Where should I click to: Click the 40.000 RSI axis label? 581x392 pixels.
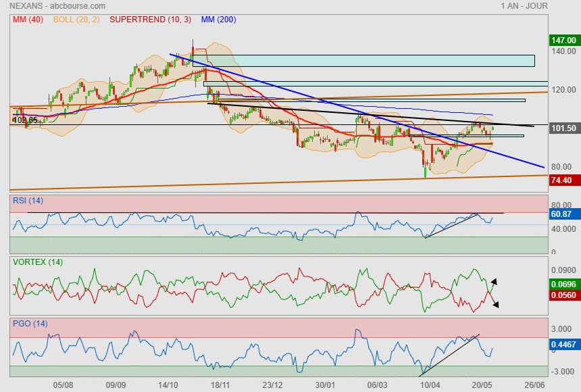click(563, 229)
